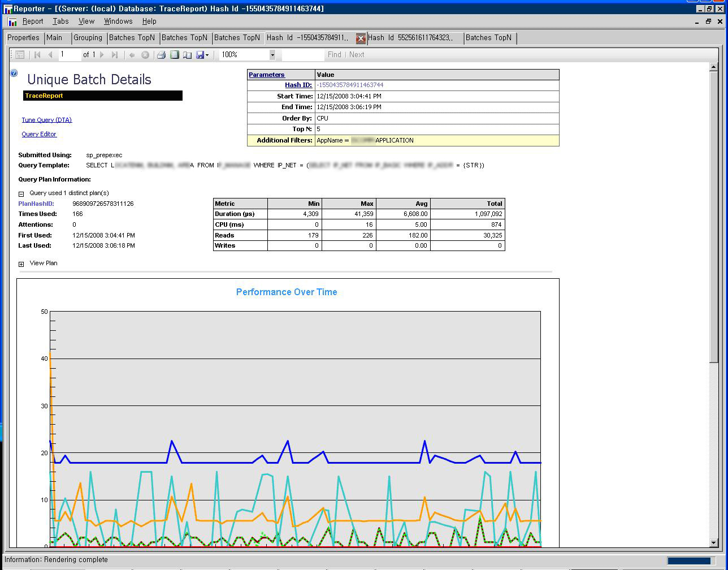This screenshot has width=728, height=570.
Task: Go to last page of report
Action: (x=115, y=55)
